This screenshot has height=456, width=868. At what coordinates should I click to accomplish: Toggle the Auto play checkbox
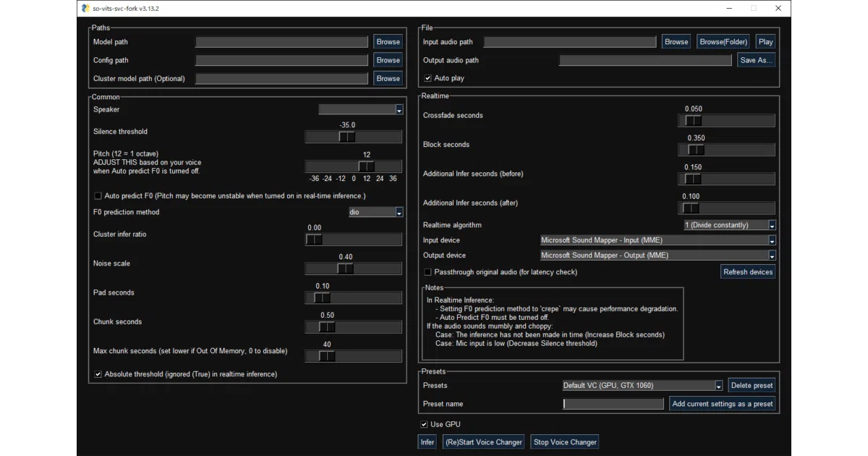428,77
